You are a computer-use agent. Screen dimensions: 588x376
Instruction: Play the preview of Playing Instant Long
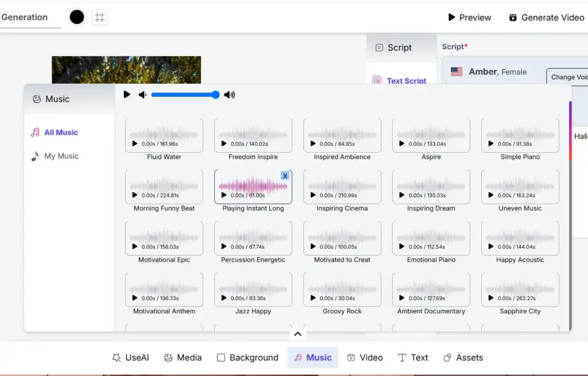coord(224,195)
